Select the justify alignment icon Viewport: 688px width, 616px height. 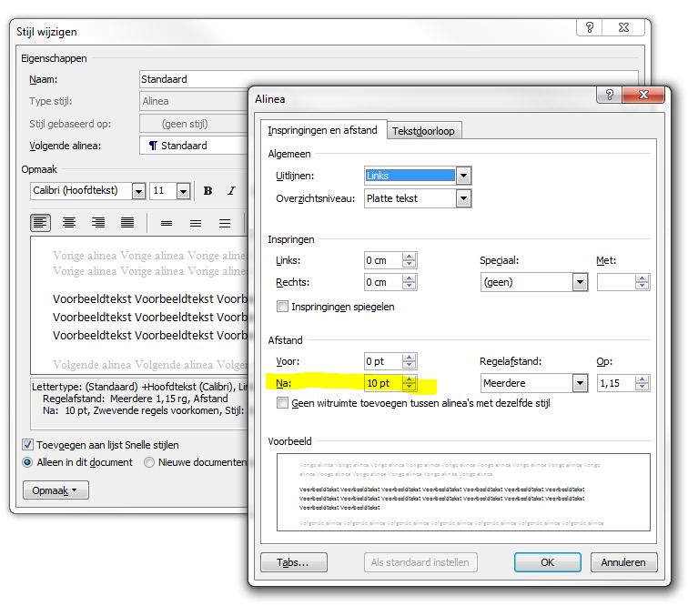point(127,223)
